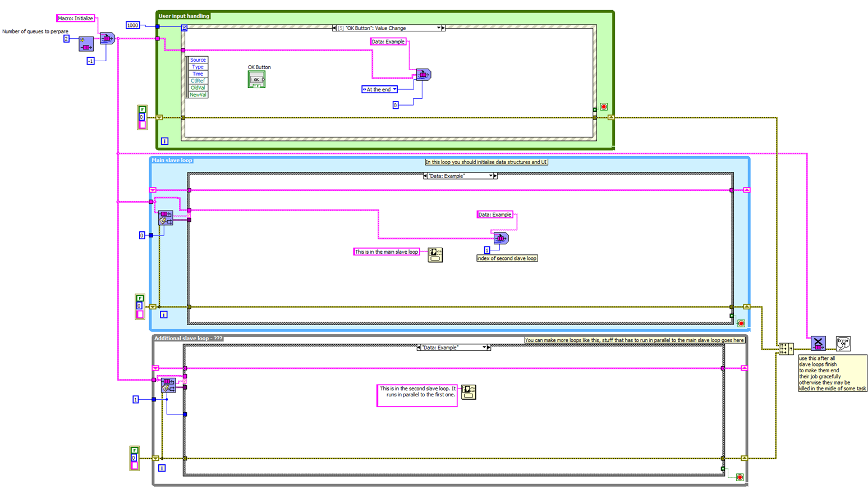Viewport: 868px width, 498px height.
Task: Click numeric constant 1 left of Additional slave loop
Action: click(135, 399)
